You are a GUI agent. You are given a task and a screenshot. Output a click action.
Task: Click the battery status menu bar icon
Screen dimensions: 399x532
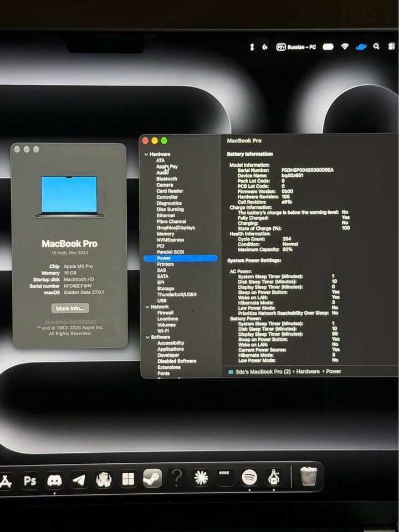coord(328,47)
